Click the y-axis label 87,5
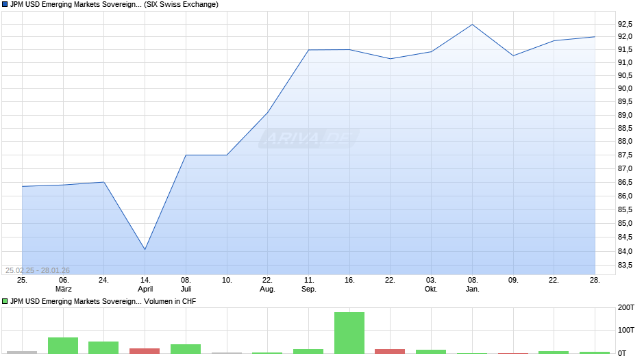Screen dimensions: 644x360 [625, 155]
